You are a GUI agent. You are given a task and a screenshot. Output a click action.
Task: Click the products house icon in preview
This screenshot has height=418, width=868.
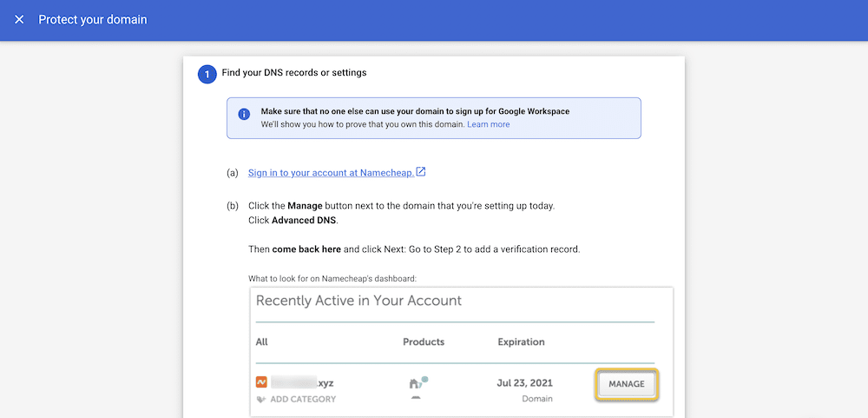tap(418, 382)
